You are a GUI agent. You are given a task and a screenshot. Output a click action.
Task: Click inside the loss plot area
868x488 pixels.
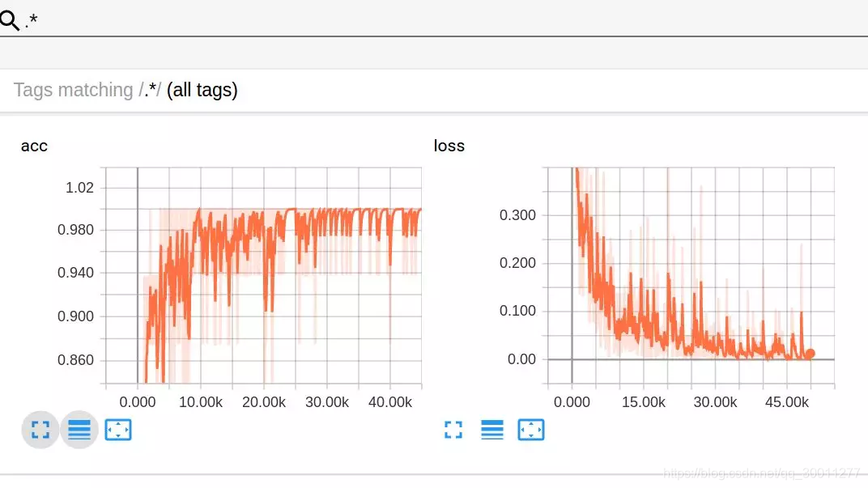click(x=691, y=275)
